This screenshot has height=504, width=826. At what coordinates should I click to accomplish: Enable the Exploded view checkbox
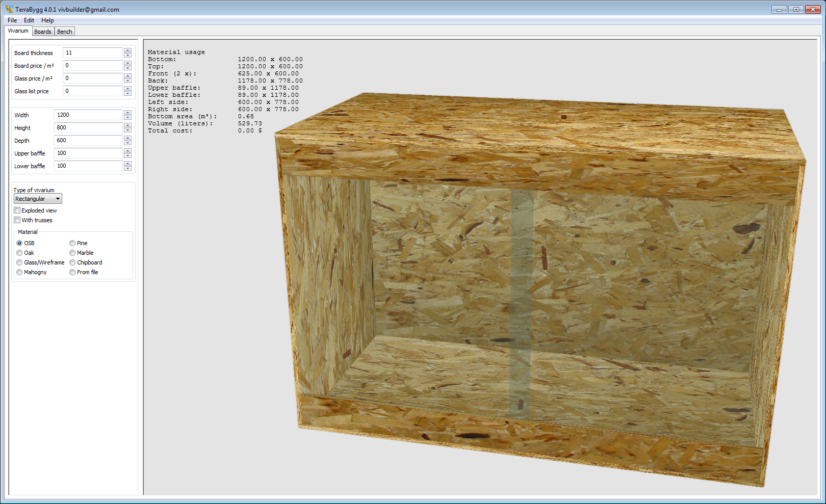(x=17, y=210)
